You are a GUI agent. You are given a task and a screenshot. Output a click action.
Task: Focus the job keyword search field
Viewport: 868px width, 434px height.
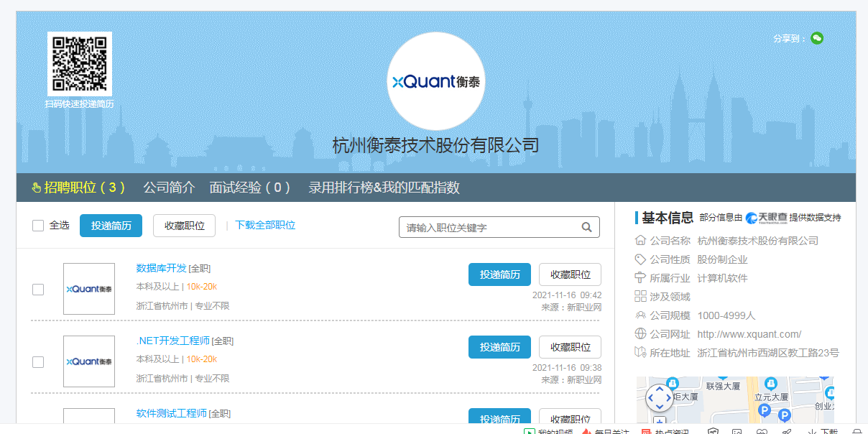point(490,227)
